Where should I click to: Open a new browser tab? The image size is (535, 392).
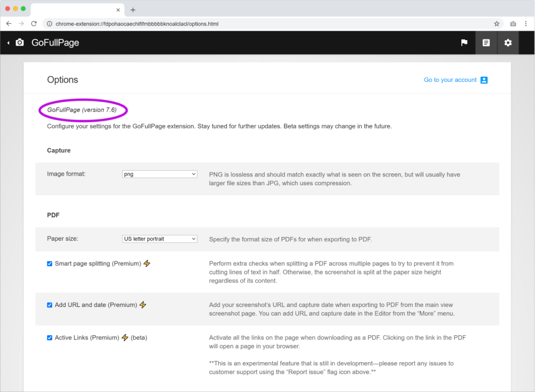click(133, 10)
